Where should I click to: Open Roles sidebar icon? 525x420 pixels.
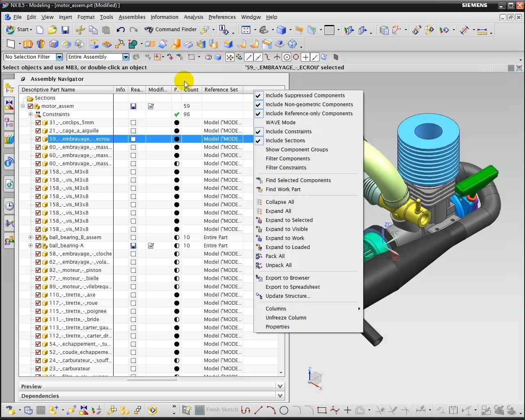tap(9, 241)
